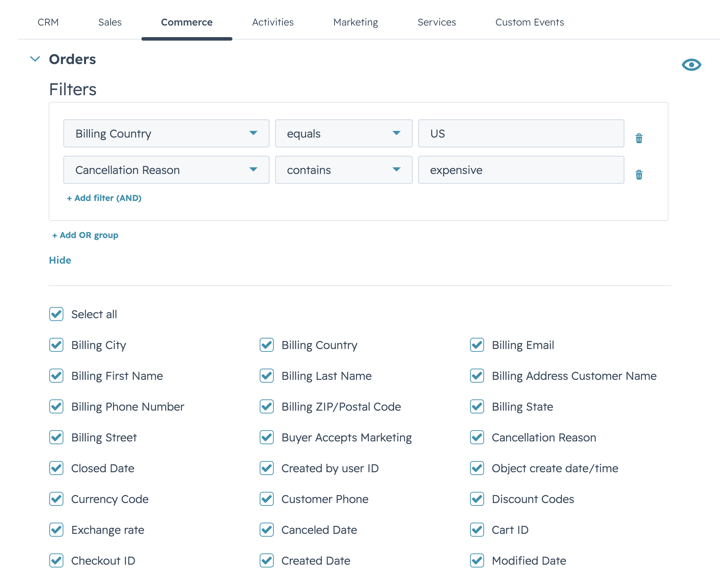The image size is (728, 579).
Task: Toggle Billing Last Name checkbox
Action: pyautogui.click(x=267, y=376)
